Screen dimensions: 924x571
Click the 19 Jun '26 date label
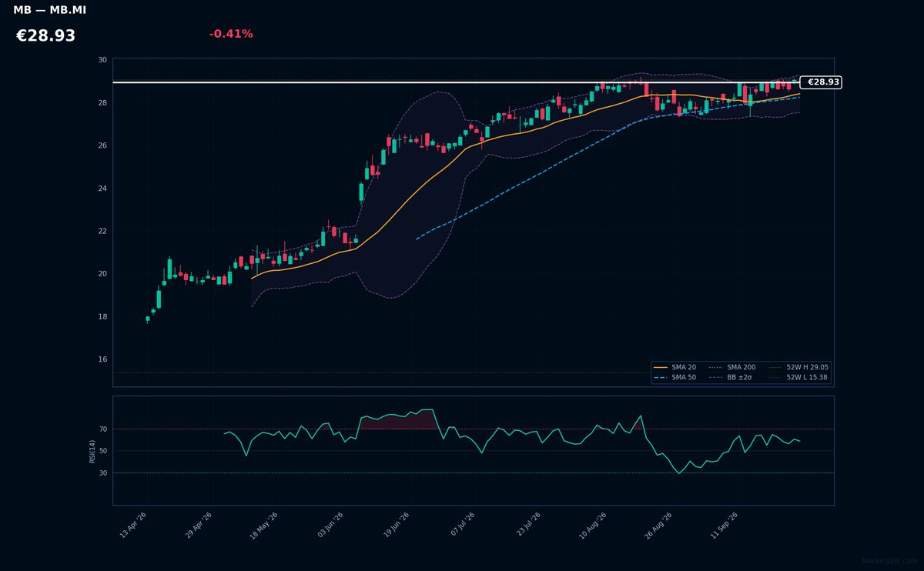pos(397,525)
